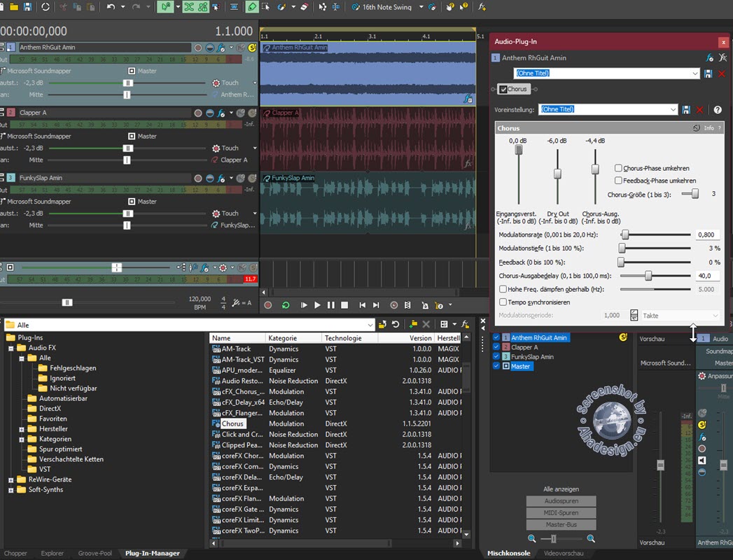The height and width of the screenshot is (560, 733).
Task: Uncheck Master in mixer channel list
Action: 496,366
